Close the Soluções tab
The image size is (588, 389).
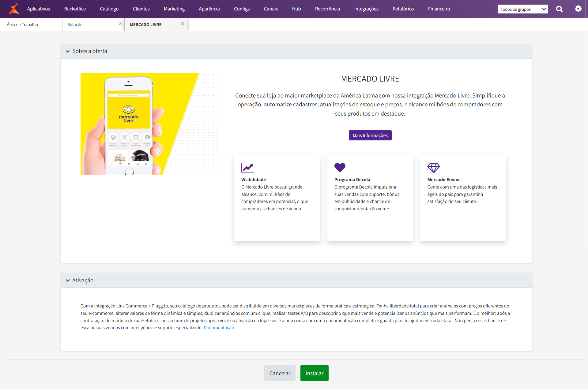120,24
